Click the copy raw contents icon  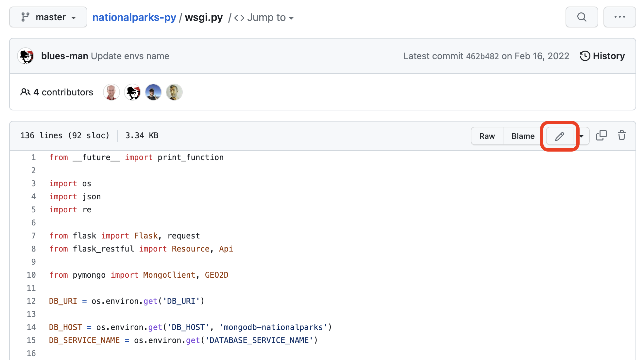[601, 135]
